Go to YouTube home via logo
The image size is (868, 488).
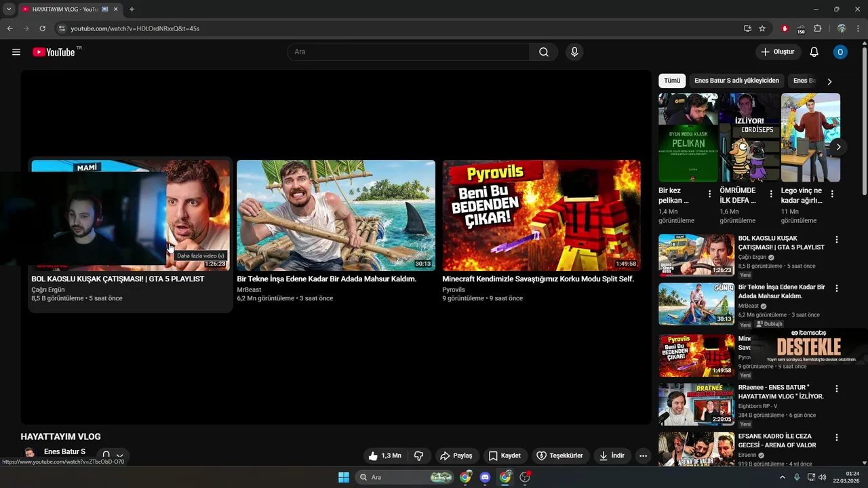pos(54,52)
